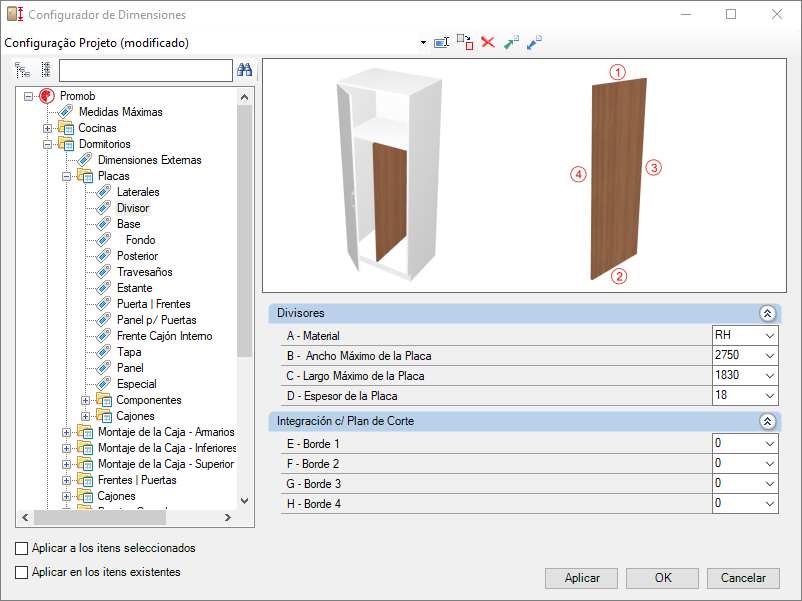Click the red X delete icon

pyautogui.click(x=488, y=42)
